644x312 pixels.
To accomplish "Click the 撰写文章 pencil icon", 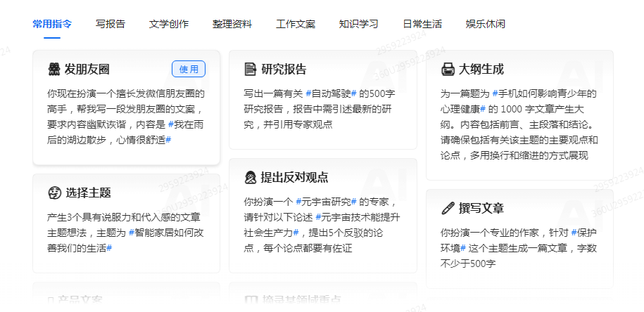I will tap(448, 208).
